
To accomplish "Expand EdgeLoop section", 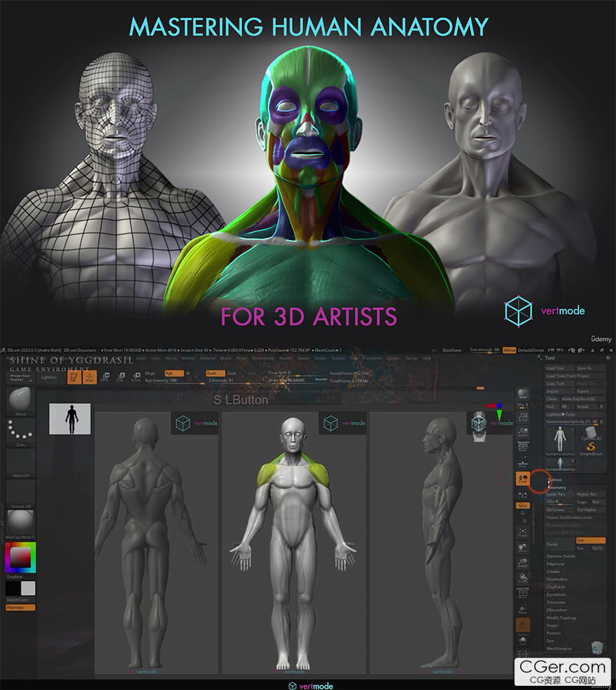I will [555, 564].
